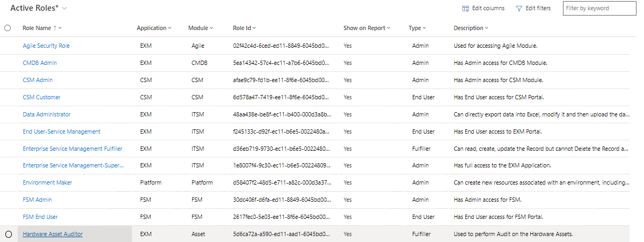Open the Agile Security Role record
Screen dimensions: 644x242
tap(46, 46)
